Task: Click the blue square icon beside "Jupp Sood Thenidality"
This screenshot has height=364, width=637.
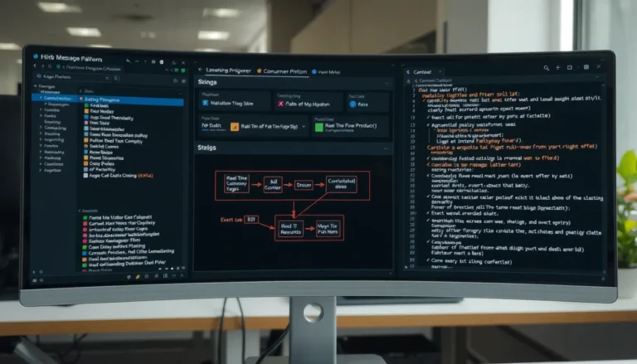Action: point(86,118)
